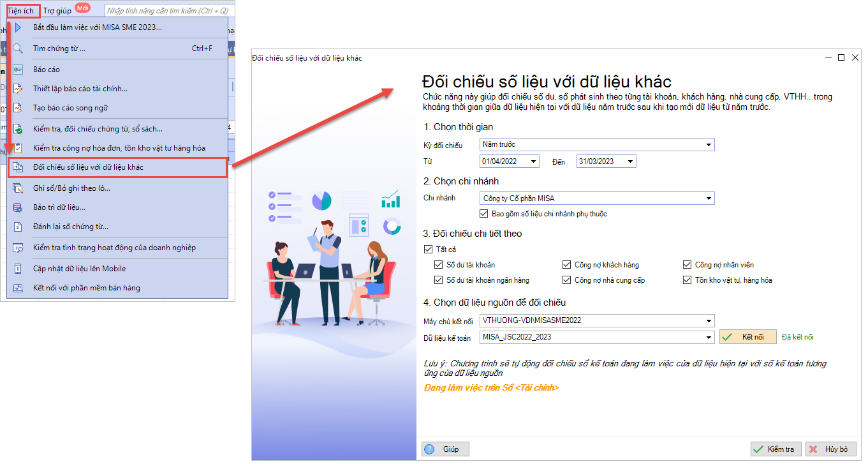Open the Kỳ đối chiếu dropdown

coord(708,145)
